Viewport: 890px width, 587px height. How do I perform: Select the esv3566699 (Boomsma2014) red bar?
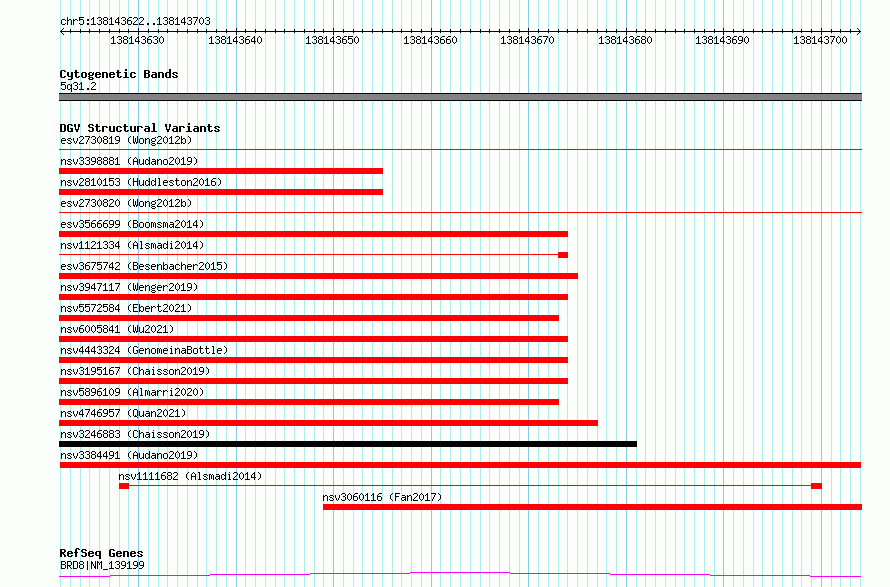click(313, 234)
